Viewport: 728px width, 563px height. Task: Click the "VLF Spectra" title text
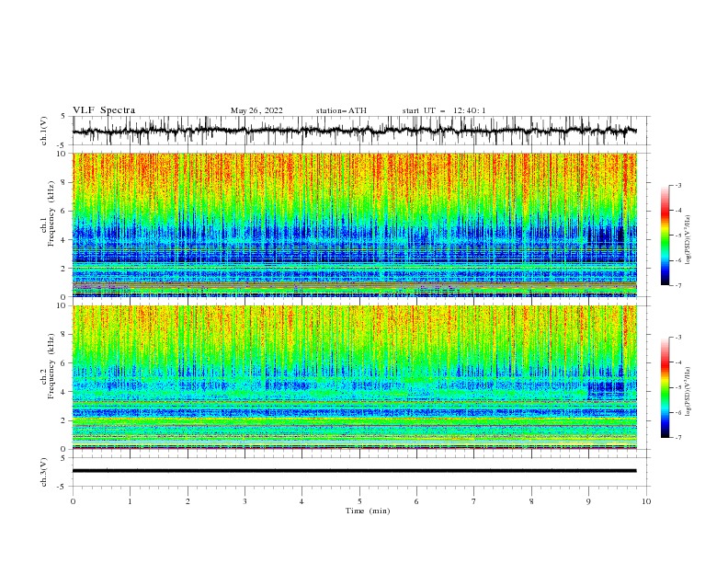(104, 110)
